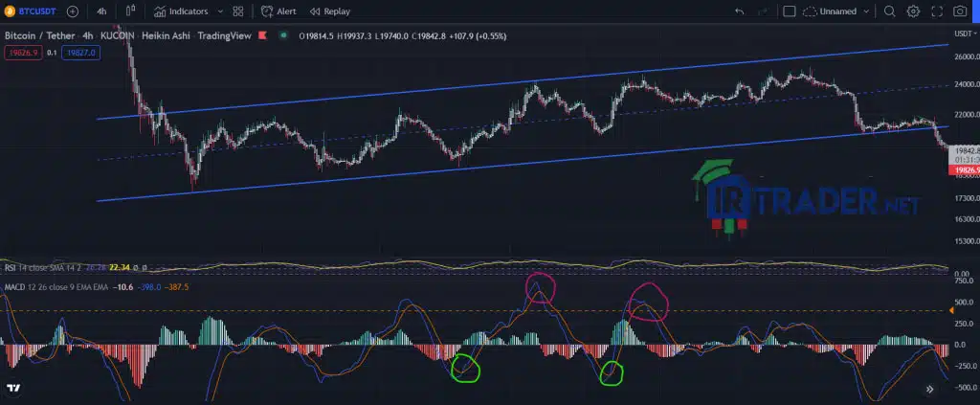Start bar Replay mode
The width and height of the screenshot is (980, 405).
[x=330, y=11]
